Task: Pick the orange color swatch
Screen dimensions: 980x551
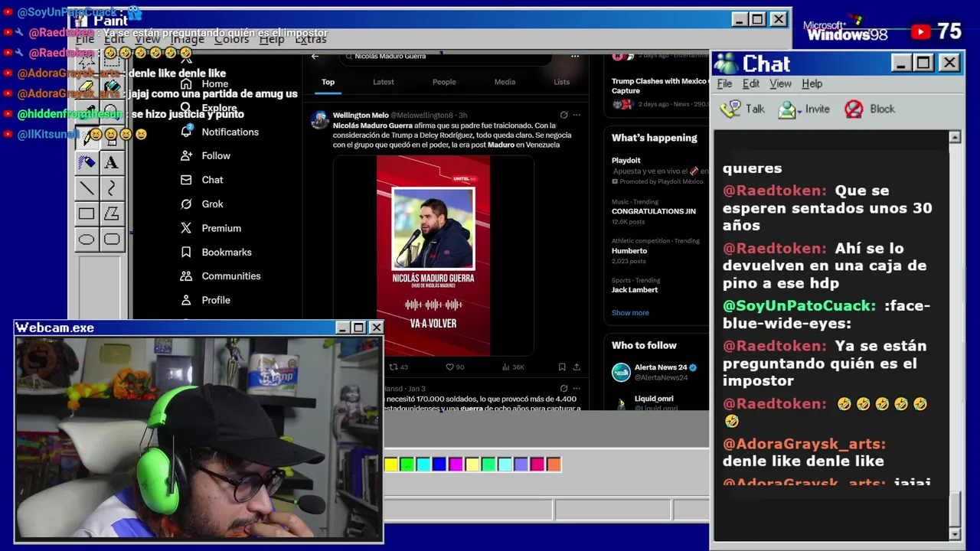Action: (x=554, y=464)
